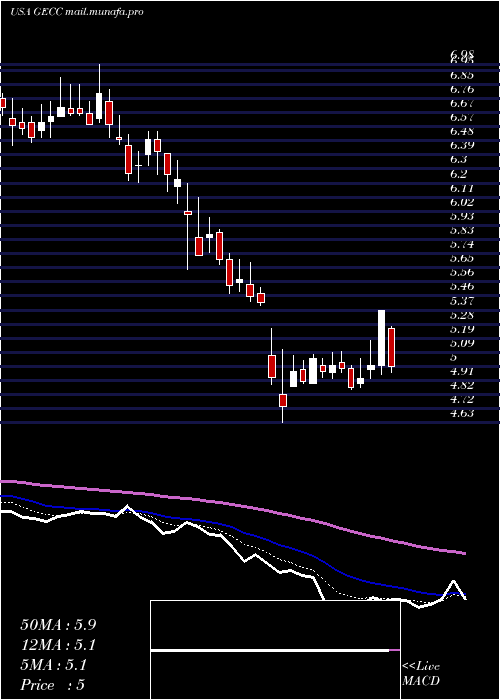Click the 6.3 price axis label
This screenshot has width=500, height=700.
tap(458, 160)
